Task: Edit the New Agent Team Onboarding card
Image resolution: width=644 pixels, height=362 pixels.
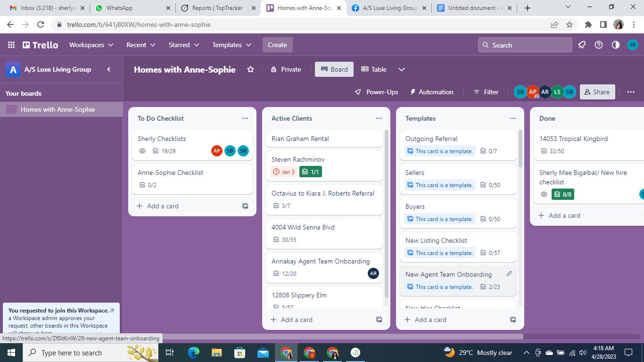Action: pos(509,274)
